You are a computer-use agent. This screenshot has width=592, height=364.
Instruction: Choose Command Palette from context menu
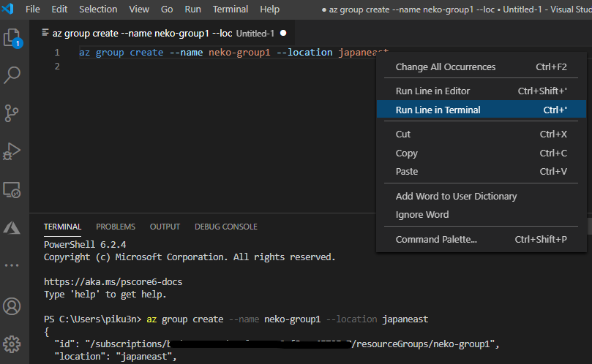point(482,239)
